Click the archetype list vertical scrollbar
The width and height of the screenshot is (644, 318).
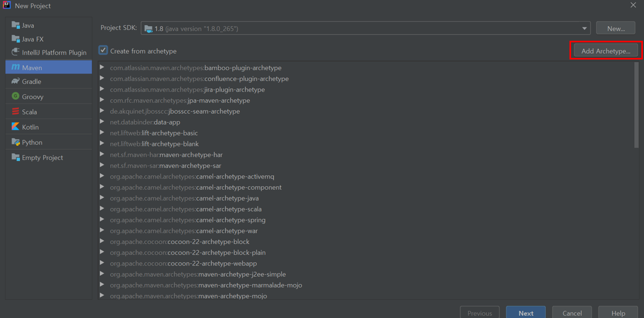tap(636, 105)
